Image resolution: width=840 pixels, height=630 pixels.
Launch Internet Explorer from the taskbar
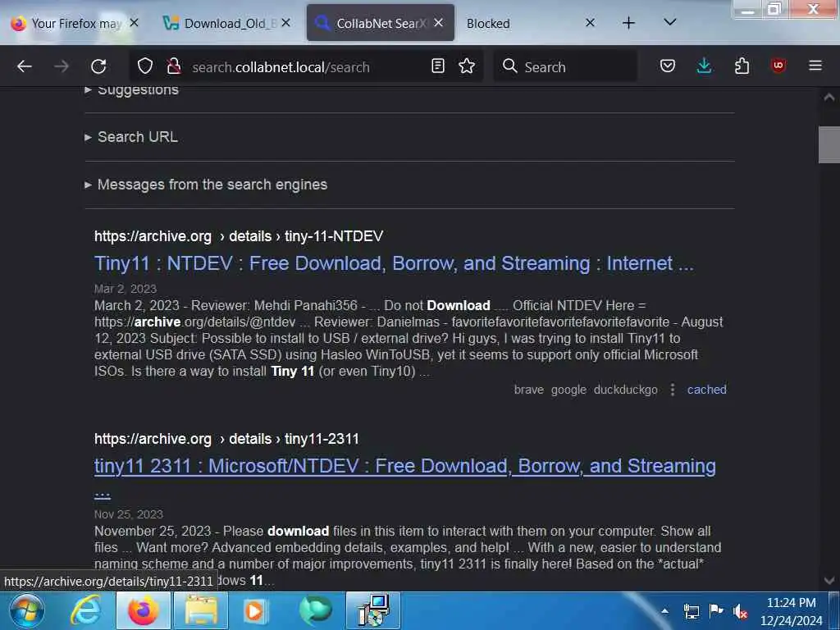[85, 610]
